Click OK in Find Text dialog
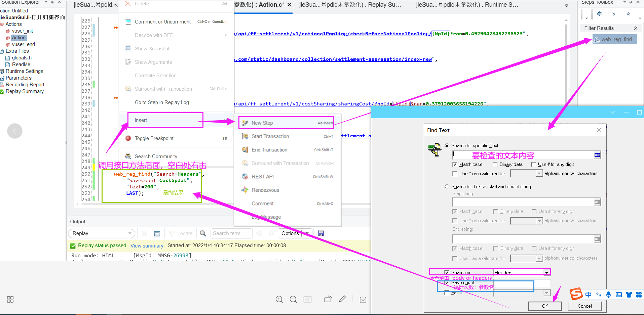 click(545, 306)
